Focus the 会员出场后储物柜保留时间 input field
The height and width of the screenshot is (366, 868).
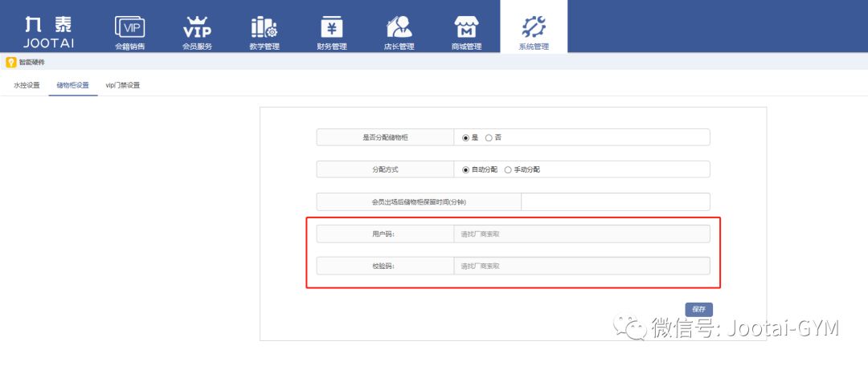[616, 201]
